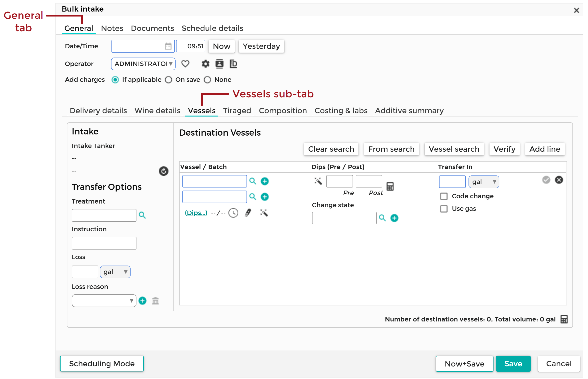Open the Additive summary sub-tab

click(409, 111)
